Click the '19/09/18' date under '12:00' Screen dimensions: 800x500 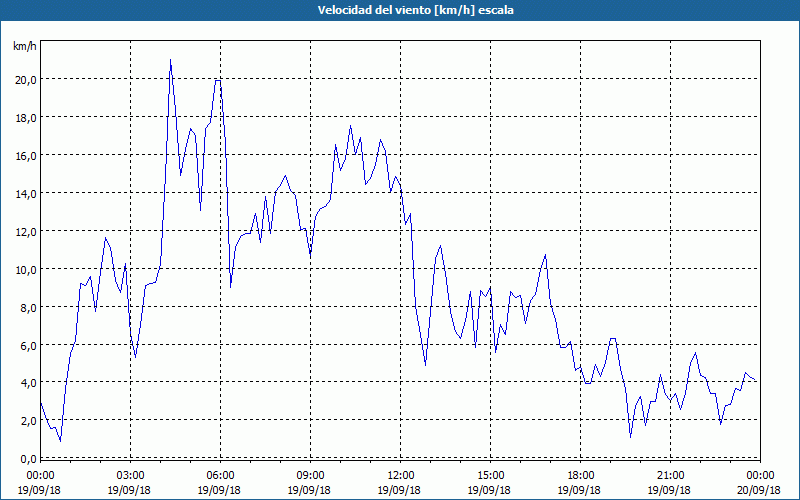399,490
